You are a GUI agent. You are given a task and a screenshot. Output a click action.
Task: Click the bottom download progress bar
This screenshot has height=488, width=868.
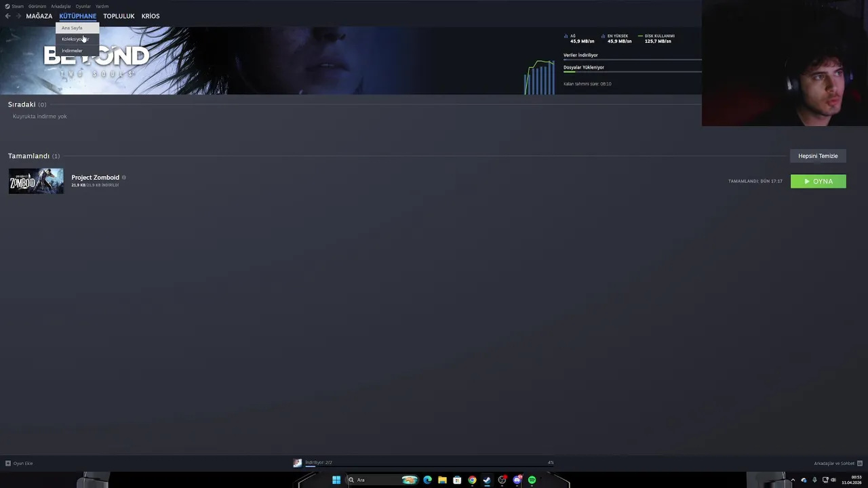click(x=429, y=466)
